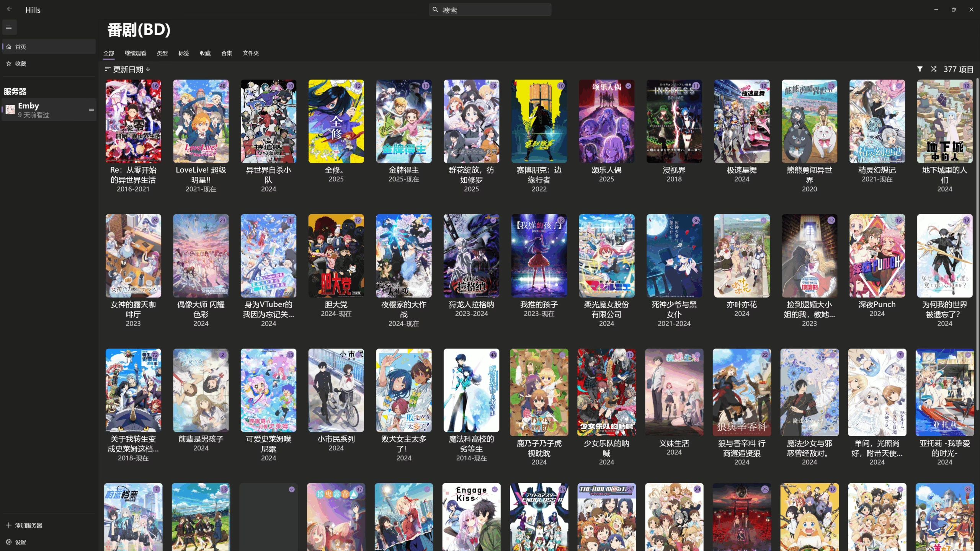
Task: Click title text 偶像大师 闪耀色彩
Action: click(x=201, y=310)
